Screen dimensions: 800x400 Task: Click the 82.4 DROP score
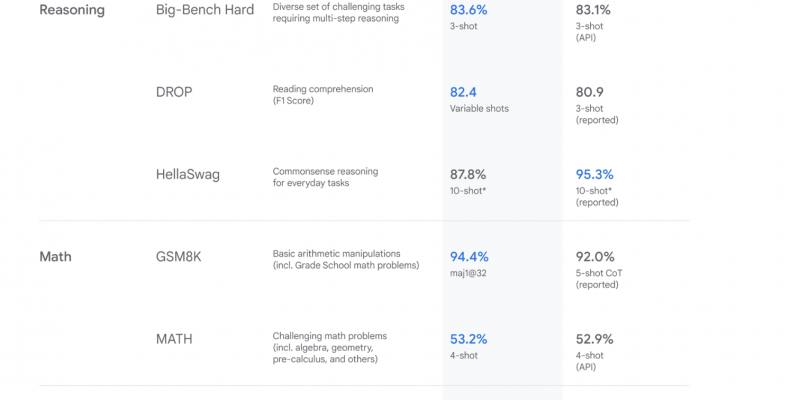point(463,92)
